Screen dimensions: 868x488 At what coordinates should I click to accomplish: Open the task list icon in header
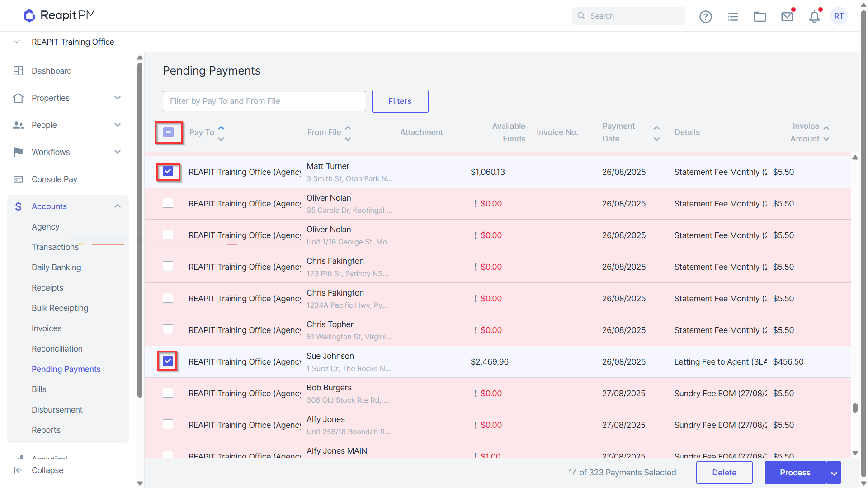click(733, 16)
